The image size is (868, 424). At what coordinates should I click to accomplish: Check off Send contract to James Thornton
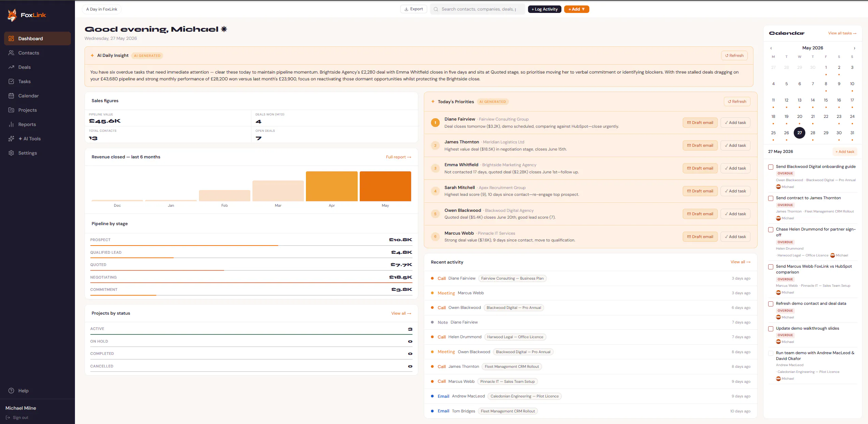(x=771, y=198)
